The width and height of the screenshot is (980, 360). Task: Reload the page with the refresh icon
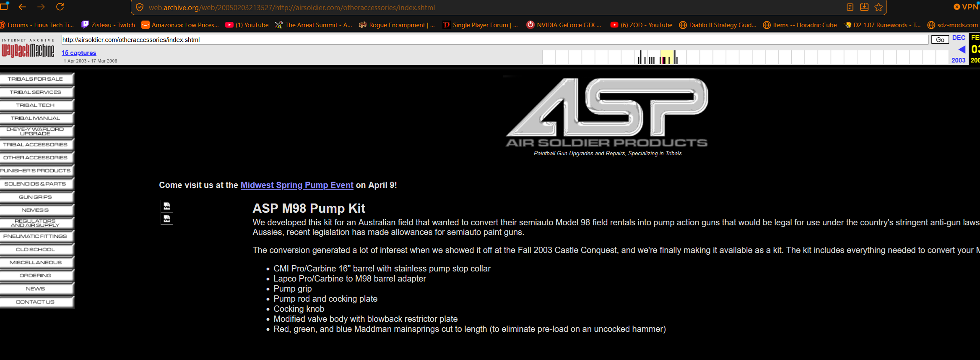pyautogui.click(x=60, y=7)
